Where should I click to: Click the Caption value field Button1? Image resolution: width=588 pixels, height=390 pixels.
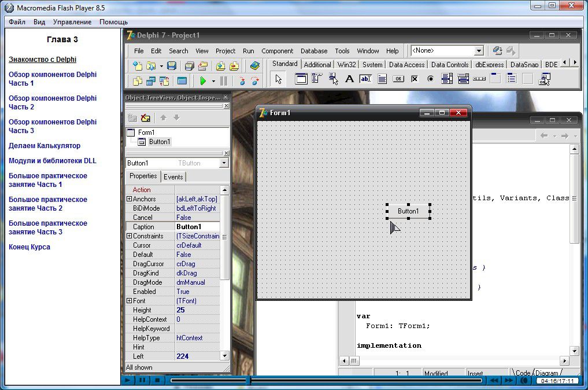[x=198, y=227]
